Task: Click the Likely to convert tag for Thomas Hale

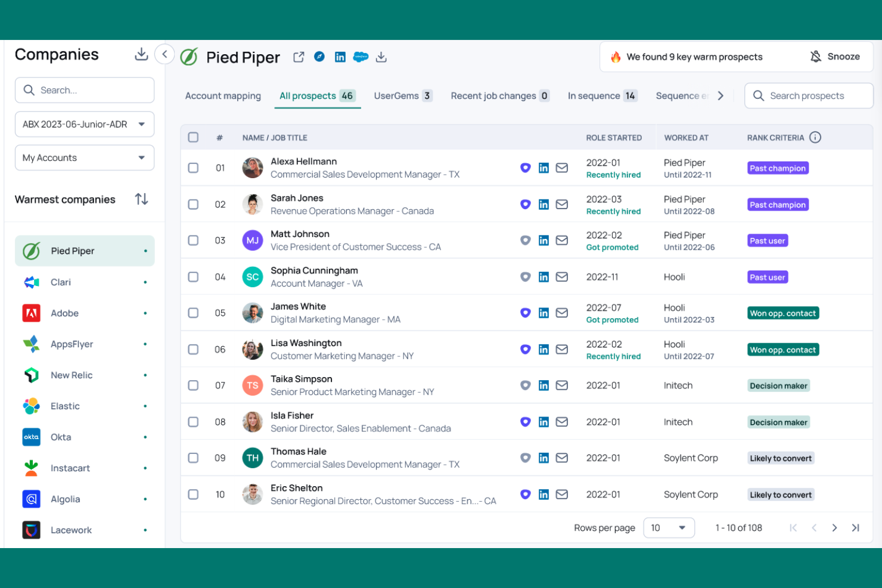Action: [x=781, y=459]
